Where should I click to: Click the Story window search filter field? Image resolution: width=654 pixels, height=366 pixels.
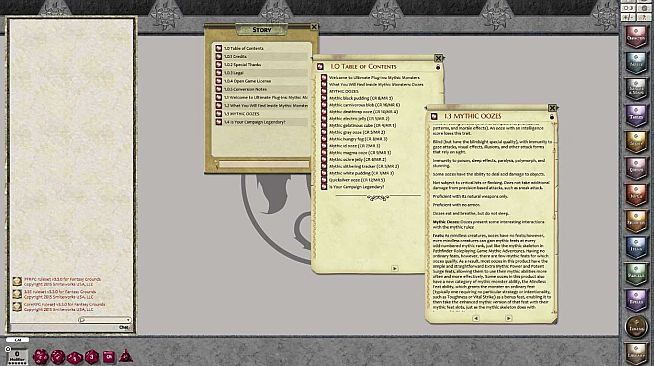[264, 164]
